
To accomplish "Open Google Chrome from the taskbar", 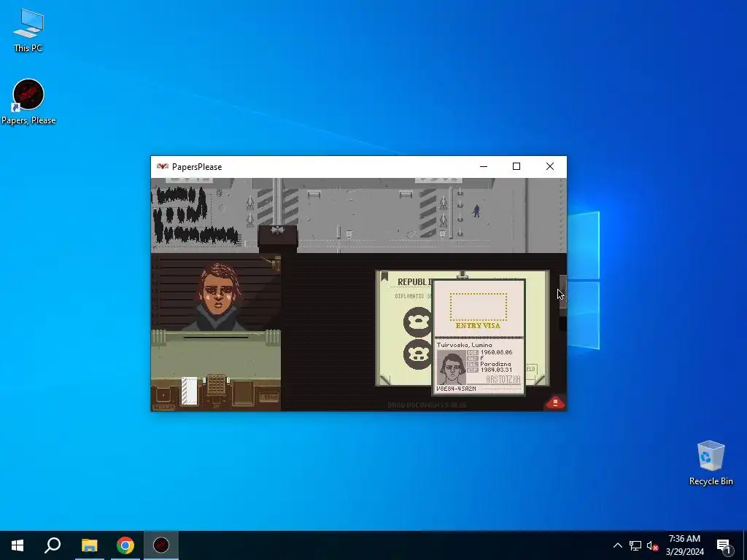I will click(125, 545).
